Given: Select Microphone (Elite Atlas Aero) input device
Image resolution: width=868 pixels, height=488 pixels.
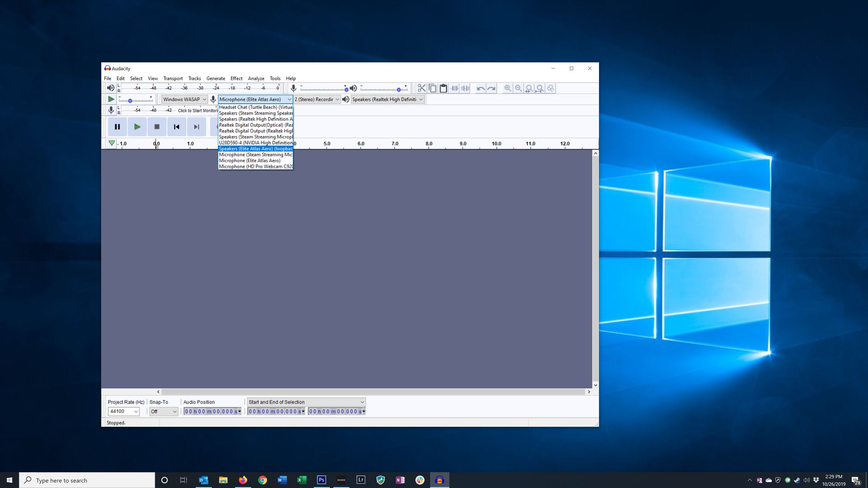Looking at the screenshot, I should coord(250,160).
